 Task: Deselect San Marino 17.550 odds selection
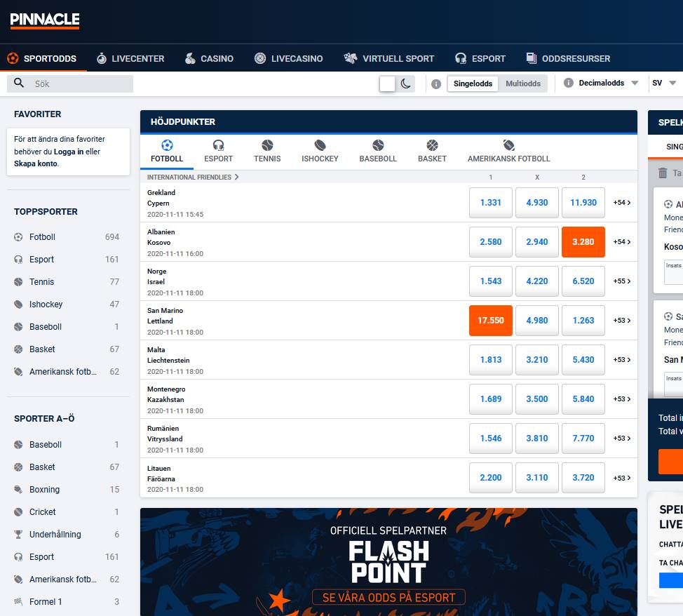490,321
